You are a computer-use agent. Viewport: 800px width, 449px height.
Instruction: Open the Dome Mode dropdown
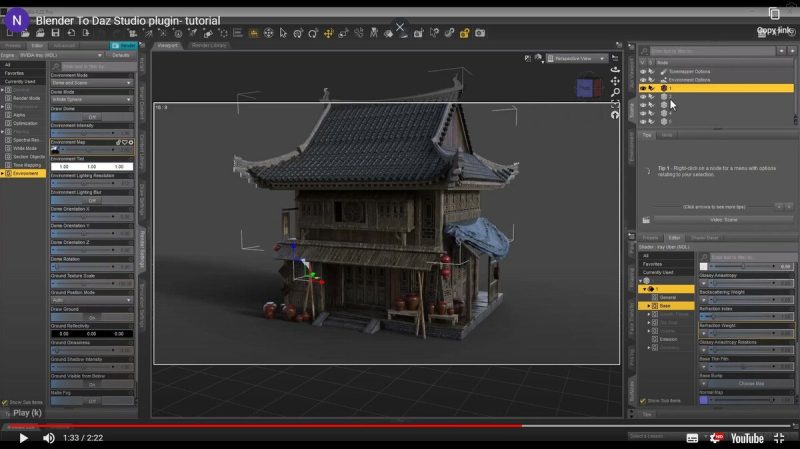92,99
